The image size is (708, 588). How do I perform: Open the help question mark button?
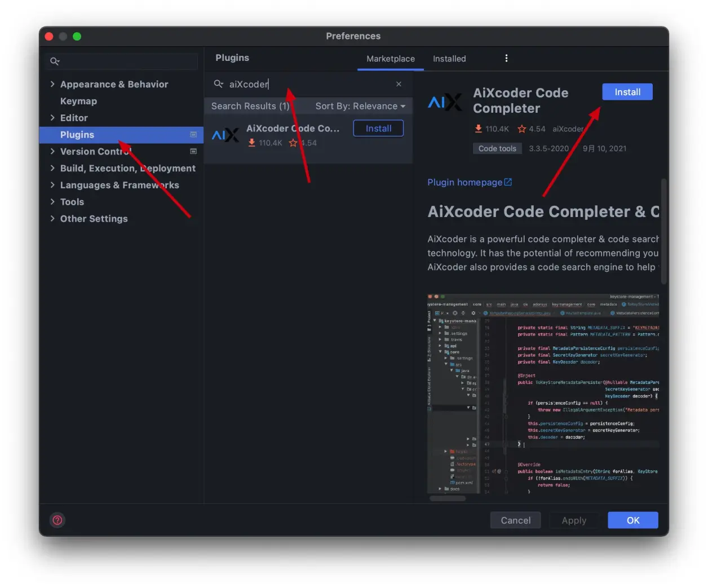point(57,520)
